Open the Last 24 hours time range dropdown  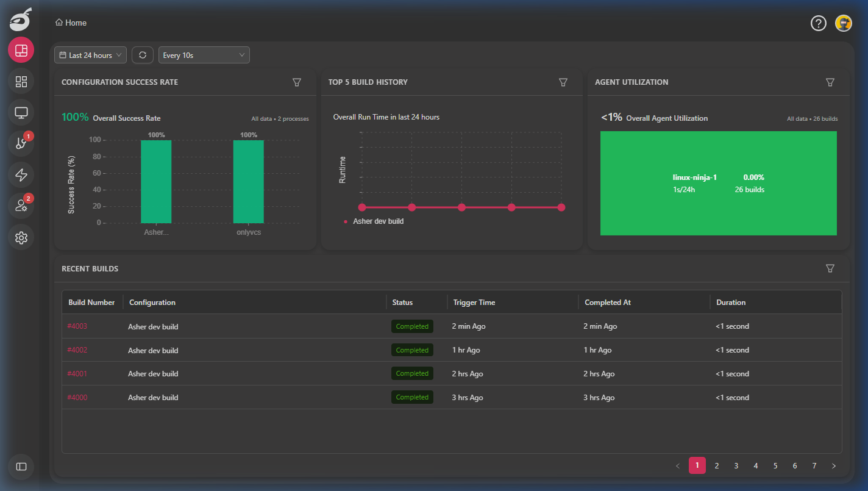(90, 54)
